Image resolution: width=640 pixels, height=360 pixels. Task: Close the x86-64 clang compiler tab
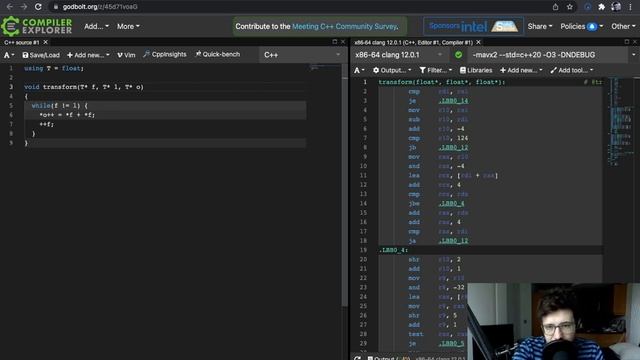pos(478,42)
